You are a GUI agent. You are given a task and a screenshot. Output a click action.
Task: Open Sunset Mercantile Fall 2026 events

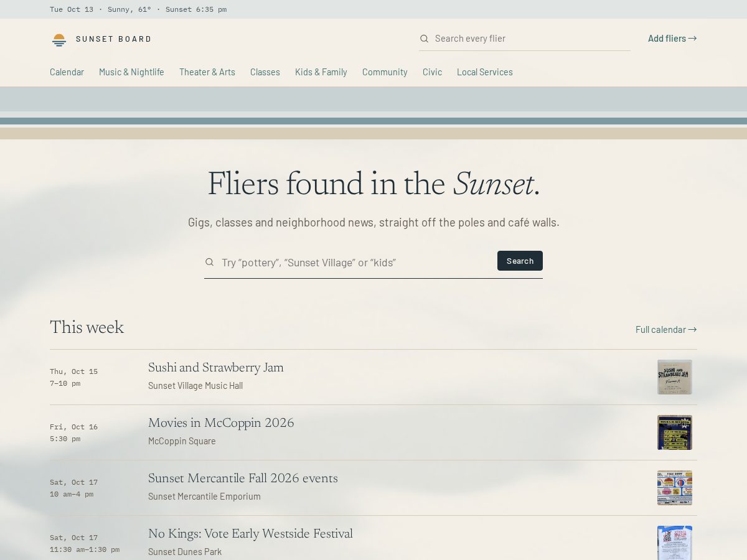243,478
